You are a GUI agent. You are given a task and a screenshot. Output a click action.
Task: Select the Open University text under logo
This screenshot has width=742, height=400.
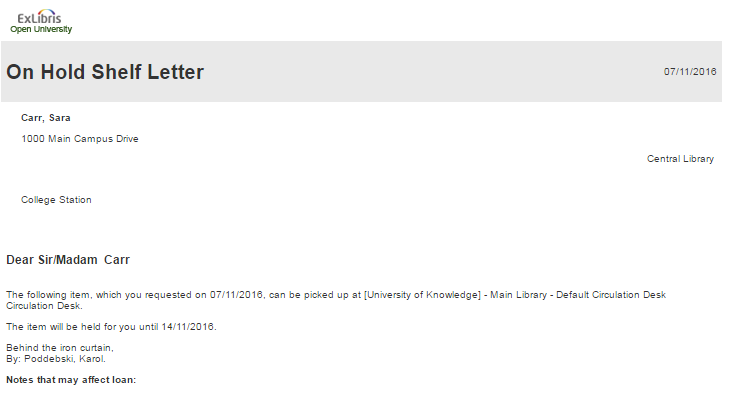point(41,29)
